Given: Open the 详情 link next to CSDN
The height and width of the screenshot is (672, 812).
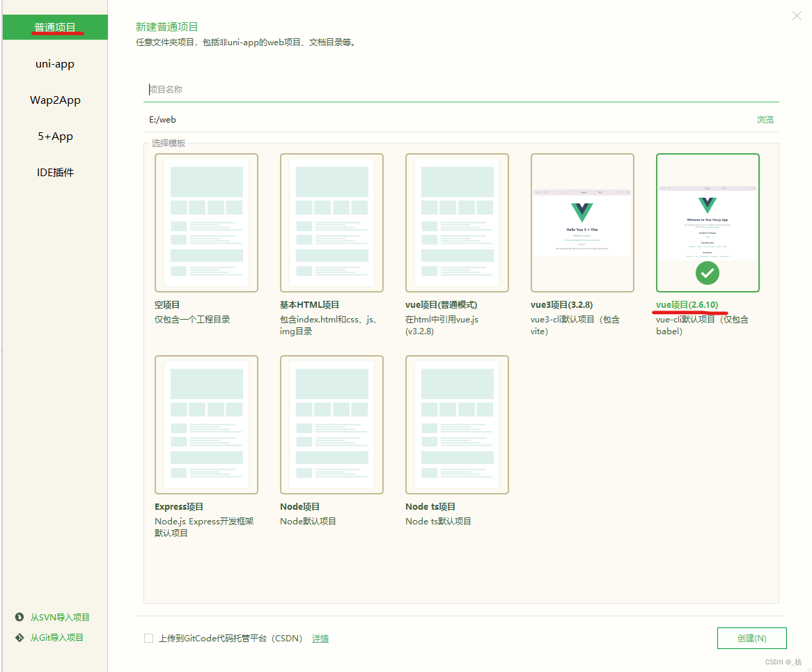Looking at the screenshot, I should [x=320, y=638].
